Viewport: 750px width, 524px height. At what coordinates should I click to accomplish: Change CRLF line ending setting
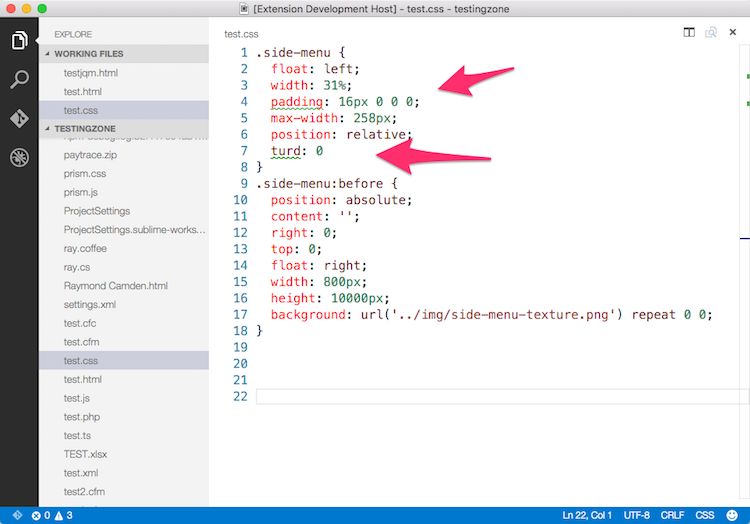click(672, 515)
